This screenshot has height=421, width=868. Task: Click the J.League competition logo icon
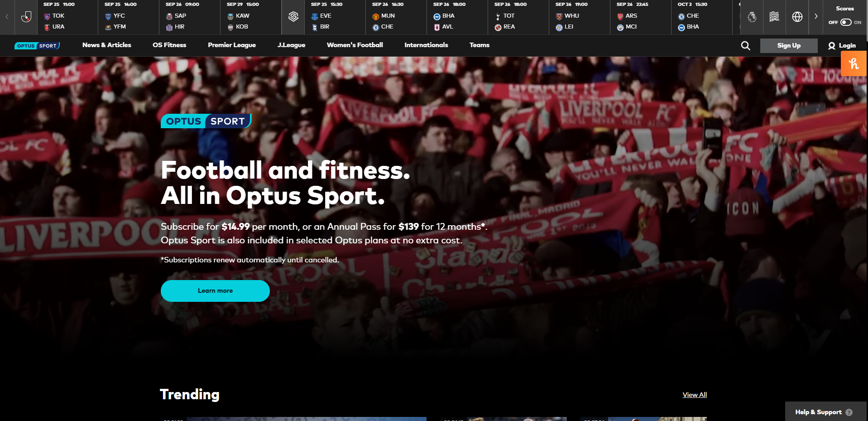(26, 17)
